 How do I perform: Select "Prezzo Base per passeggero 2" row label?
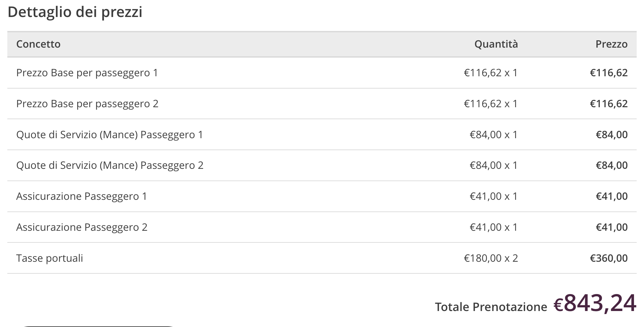click(87, 104)
